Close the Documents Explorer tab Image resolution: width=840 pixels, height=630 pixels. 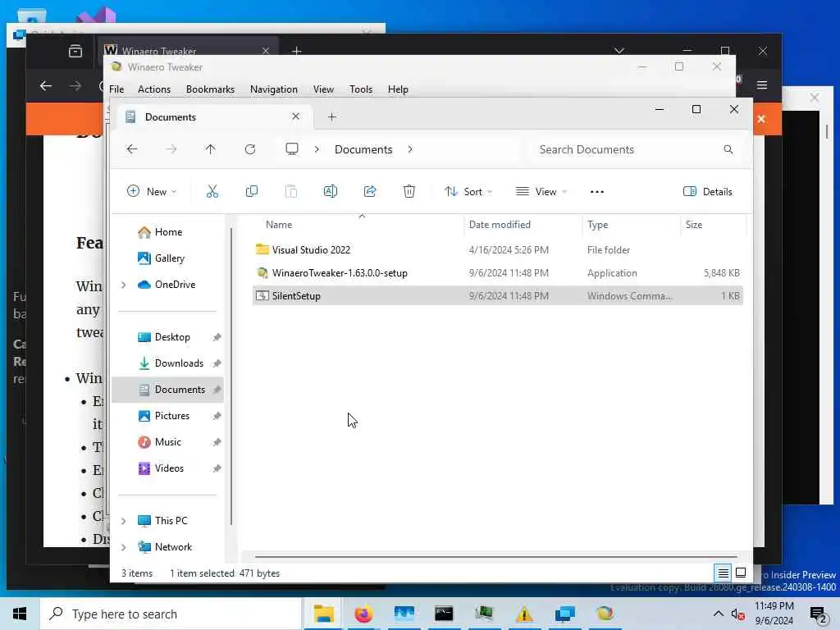tap(295, 116)
